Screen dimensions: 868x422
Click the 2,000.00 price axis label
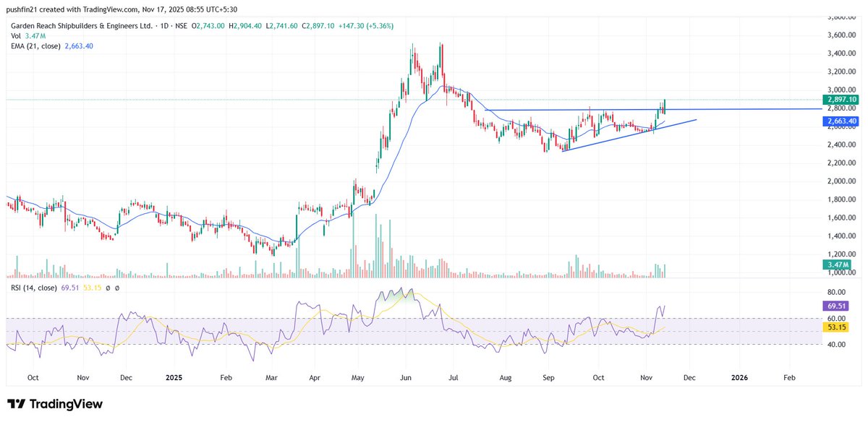tap(842, 181)
